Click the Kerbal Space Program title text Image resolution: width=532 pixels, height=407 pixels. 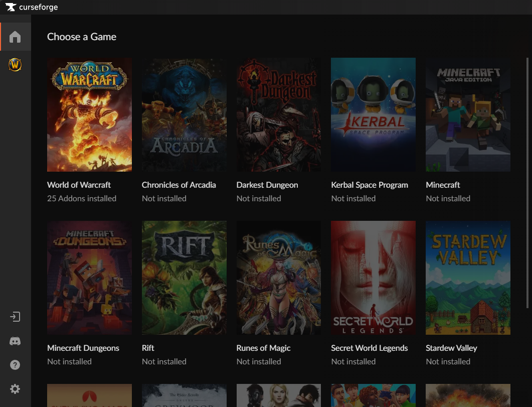(x=370, y=185)
